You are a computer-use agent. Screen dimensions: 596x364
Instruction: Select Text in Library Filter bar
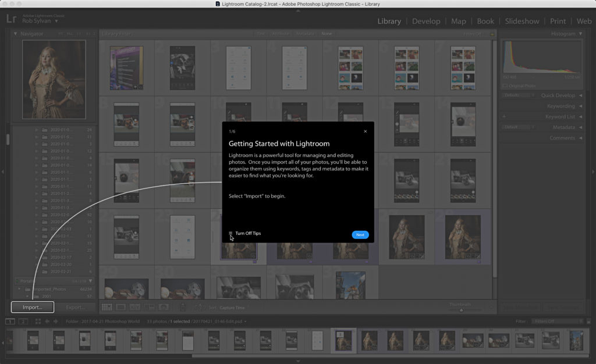click(260, 34)
